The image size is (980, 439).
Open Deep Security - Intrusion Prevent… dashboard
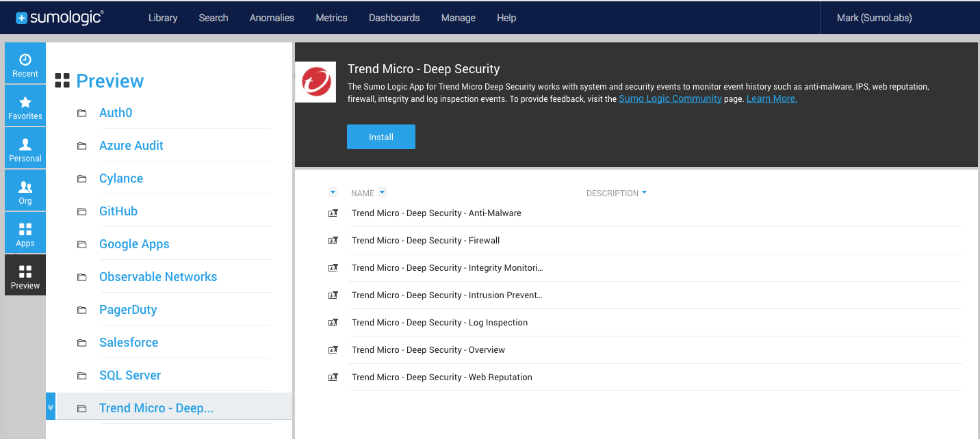point(447,295)
